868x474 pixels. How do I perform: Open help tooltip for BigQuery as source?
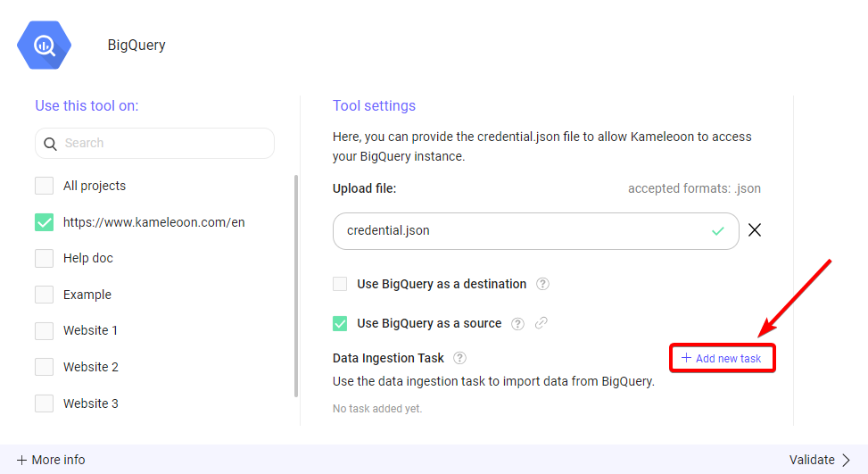tap(517, 323)
